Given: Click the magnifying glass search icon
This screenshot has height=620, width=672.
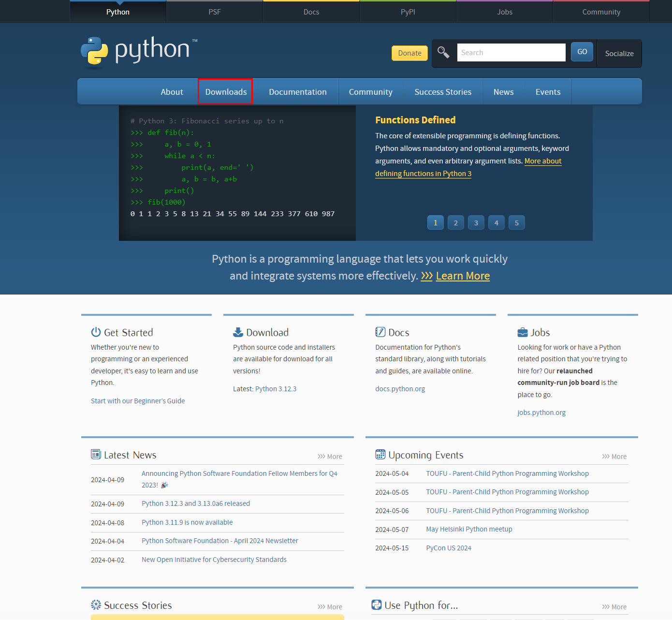Looking at the screenshot, I should [443, 52].
